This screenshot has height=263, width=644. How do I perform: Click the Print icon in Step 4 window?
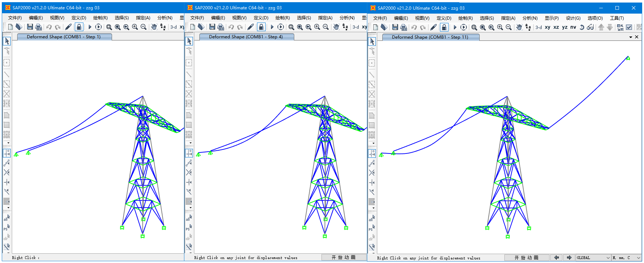221,27
